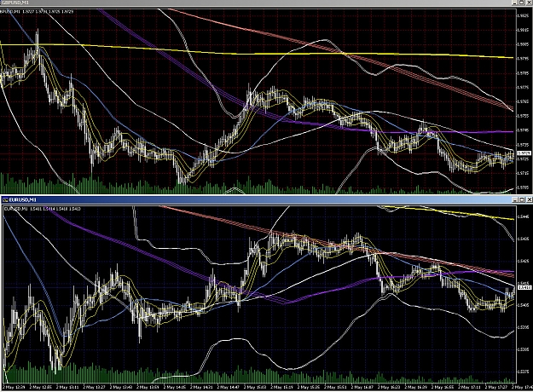This screenshot has height=392, width=533.
Task: Click the GBPUSD current price label on scale
Action: 524,153
